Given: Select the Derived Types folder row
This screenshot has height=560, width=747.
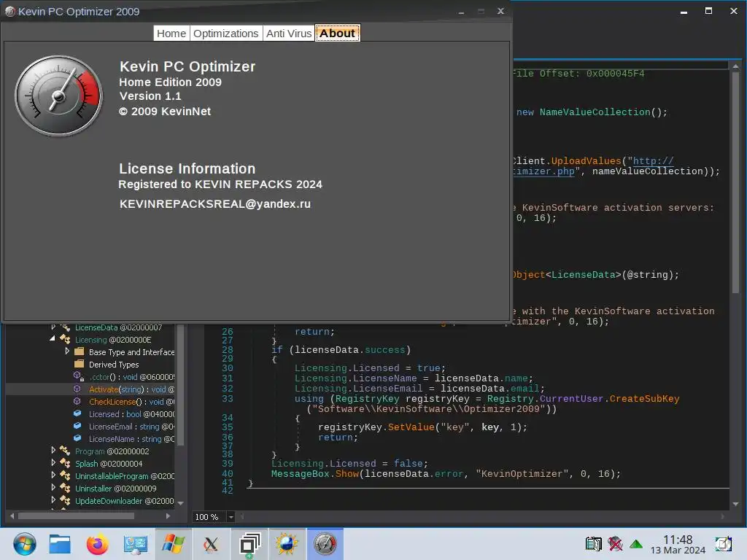Looking at the screenshot, I should coord(114,365).
